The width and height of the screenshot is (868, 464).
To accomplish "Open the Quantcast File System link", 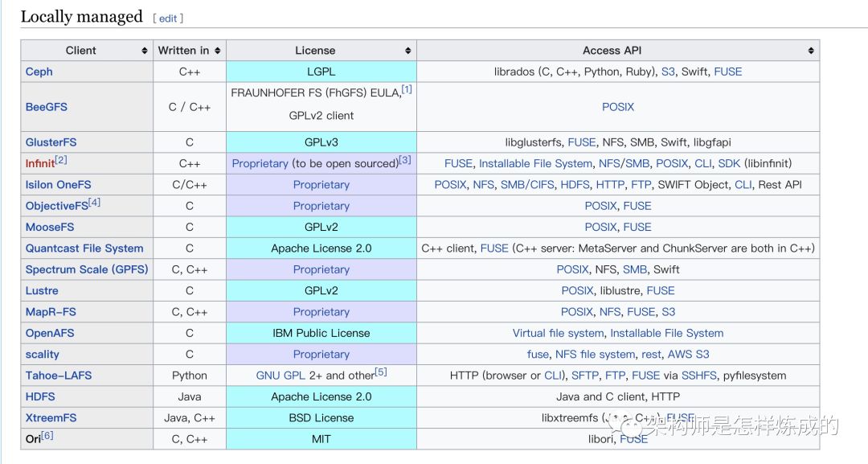I will 84,248.
